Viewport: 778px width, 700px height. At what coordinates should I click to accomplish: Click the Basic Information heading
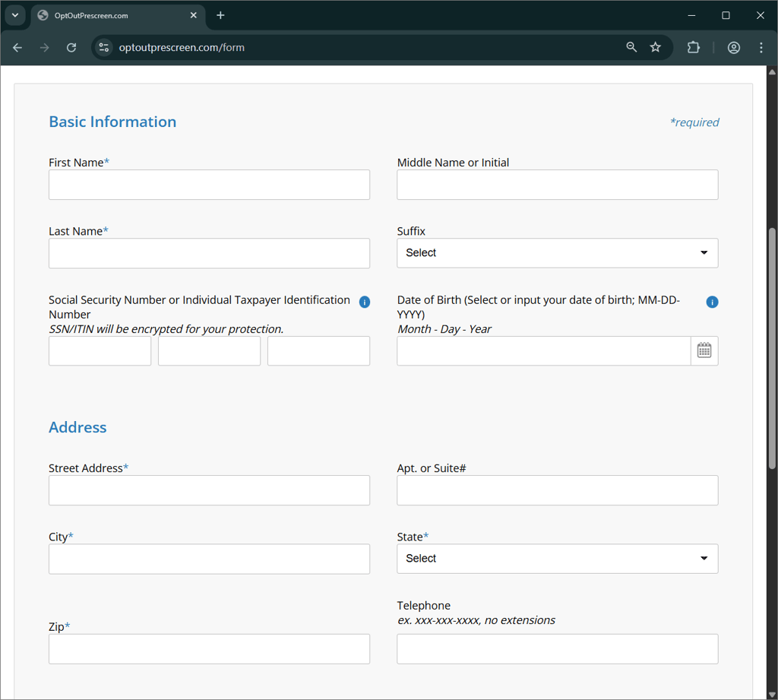coord(112,122)
